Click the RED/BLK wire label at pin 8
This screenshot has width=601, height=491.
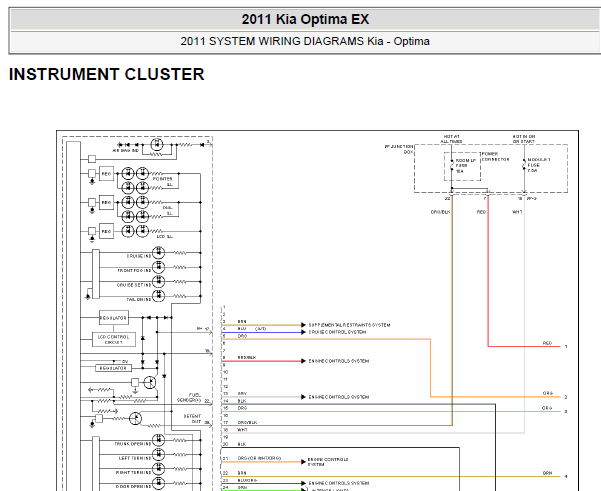[x=247, y=358]
